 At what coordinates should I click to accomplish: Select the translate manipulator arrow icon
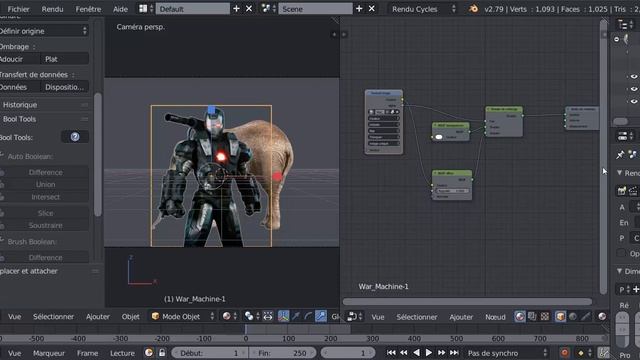[296, 316]
